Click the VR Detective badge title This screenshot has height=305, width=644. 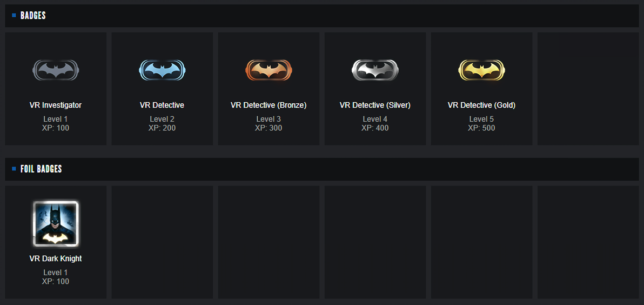pos(162,105)
